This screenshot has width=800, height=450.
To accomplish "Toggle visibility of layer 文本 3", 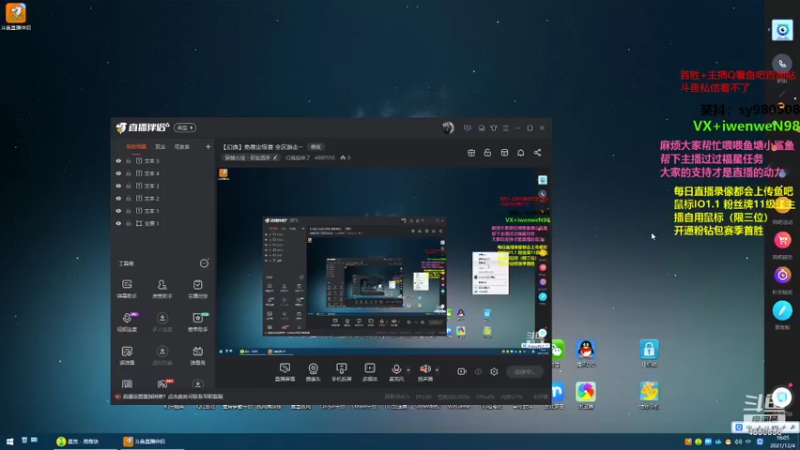I will [x=118, y=186].
